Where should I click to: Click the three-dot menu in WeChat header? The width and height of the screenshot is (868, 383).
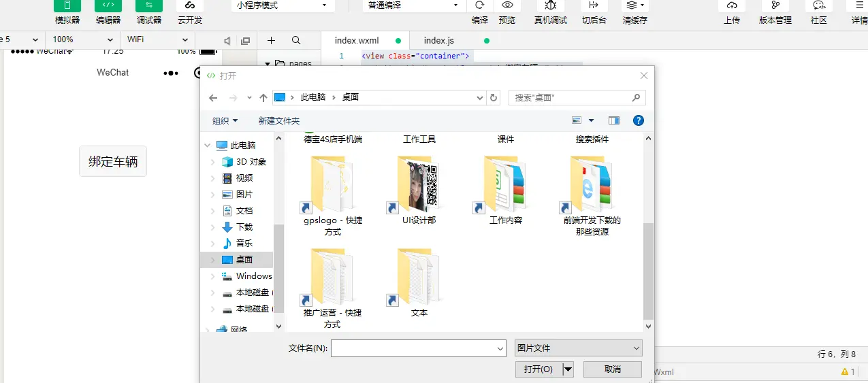click(x=170, y=73)
